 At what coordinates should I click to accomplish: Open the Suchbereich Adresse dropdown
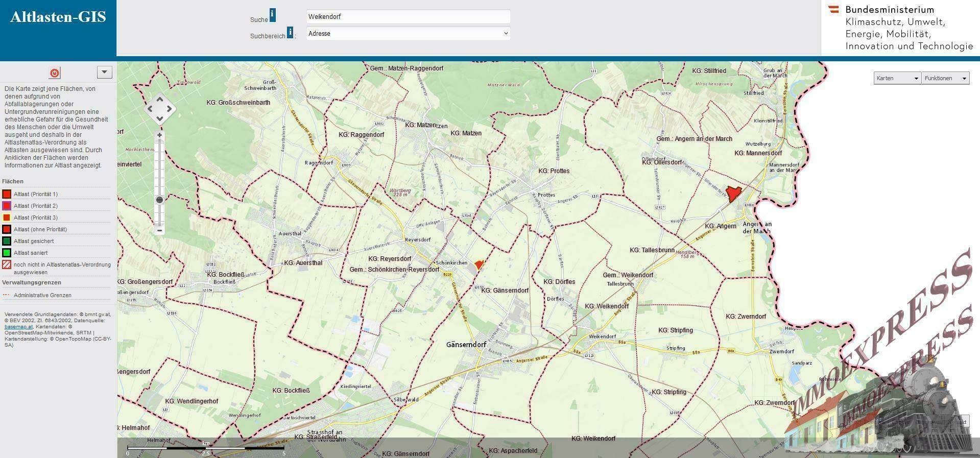(408, 33)
